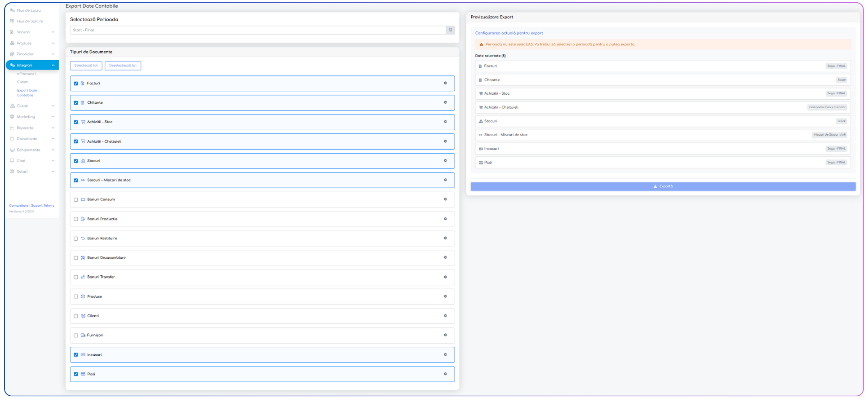Check the Clienti document type checkbox
The height and width of the screenshot is (402, 868).
tap(76, 316)
